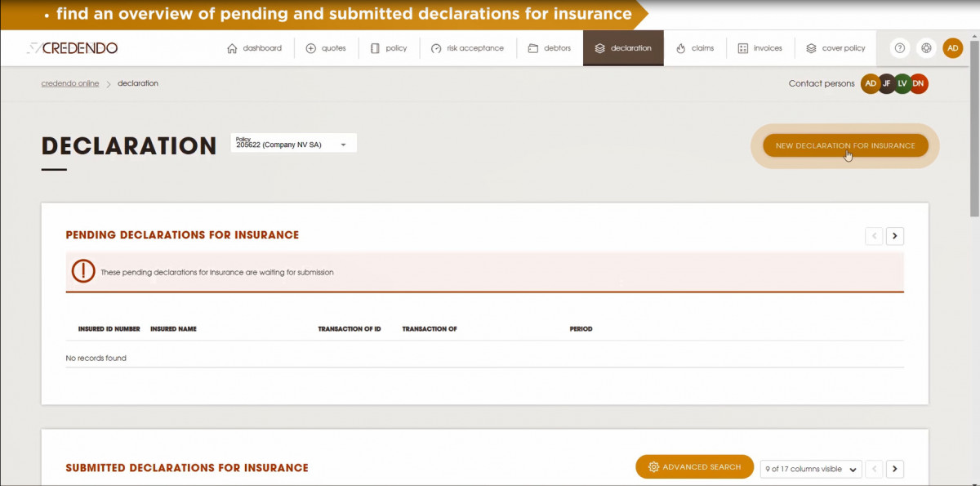Select the AD contact person badge
This screenshot has width=980, height=486.
[871, 83]
